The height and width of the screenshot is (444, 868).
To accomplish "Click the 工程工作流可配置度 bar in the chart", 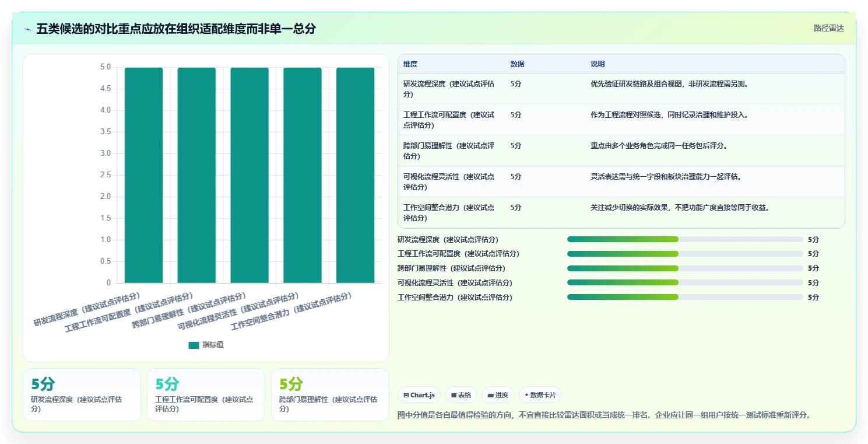I will (196, 175).
